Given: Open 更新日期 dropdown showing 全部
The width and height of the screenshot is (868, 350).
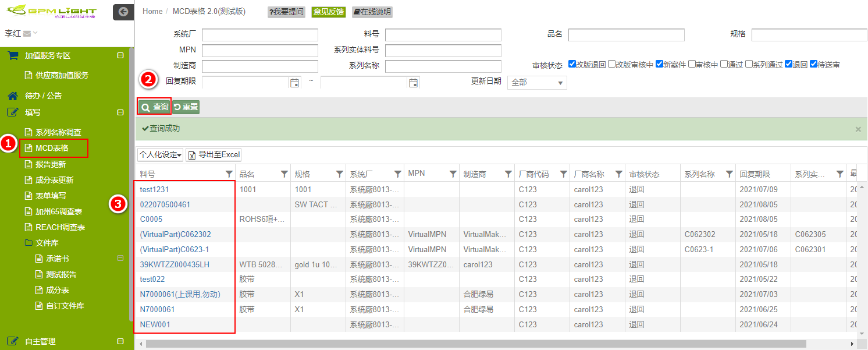Looking at the screenshot, I should point(537,83).
